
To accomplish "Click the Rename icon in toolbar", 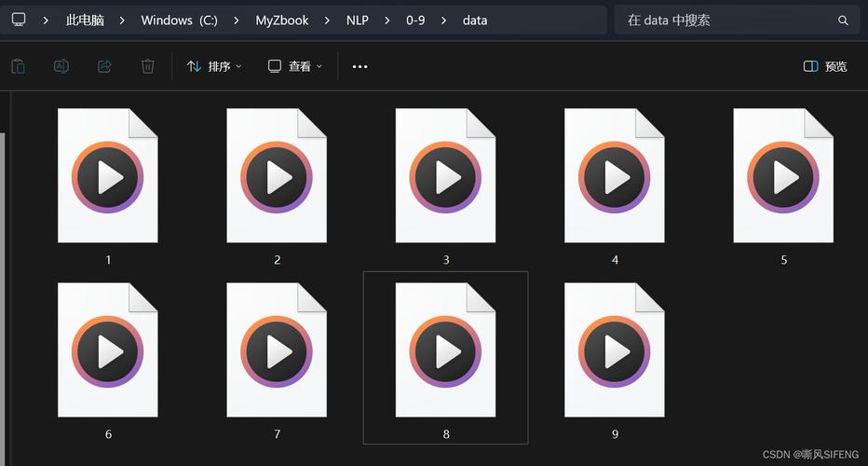I will 61,66.
